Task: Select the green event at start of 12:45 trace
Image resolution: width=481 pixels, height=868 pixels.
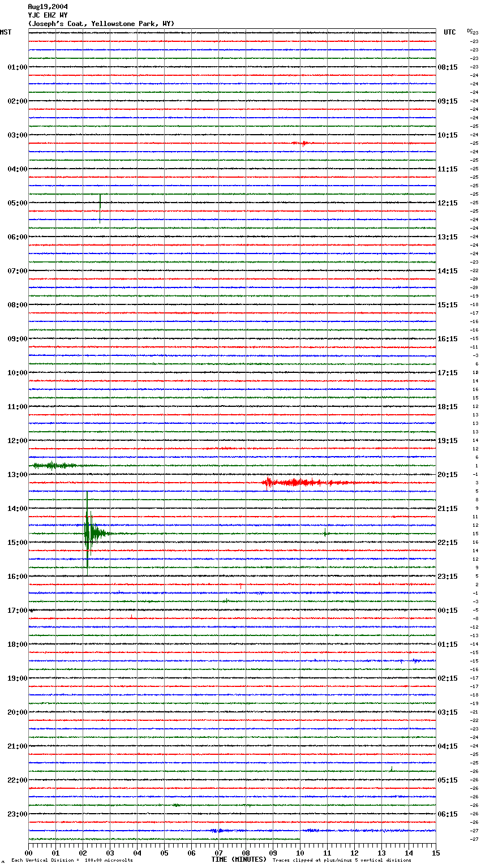Action: point(55,466)
